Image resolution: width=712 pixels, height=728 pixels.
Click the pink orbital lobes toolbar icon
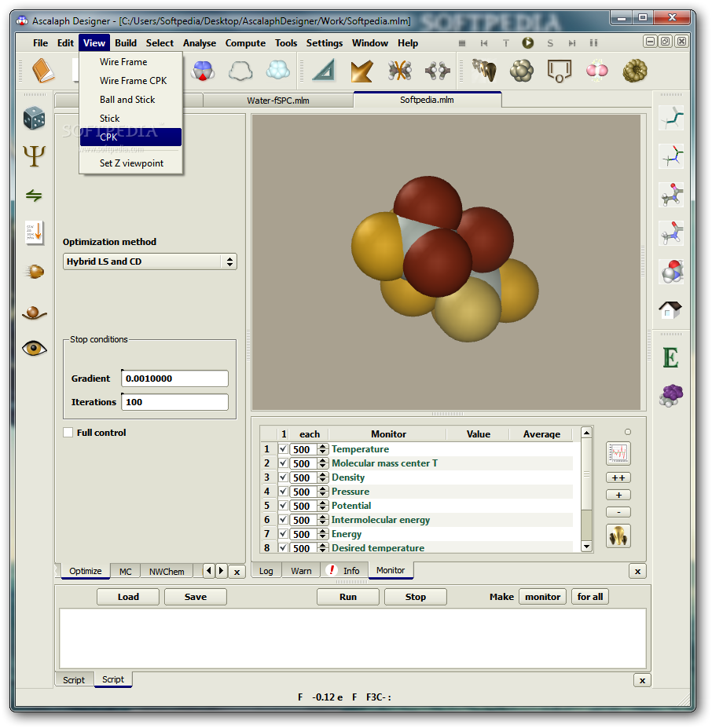pyautogui.click(x=596, y=71)
